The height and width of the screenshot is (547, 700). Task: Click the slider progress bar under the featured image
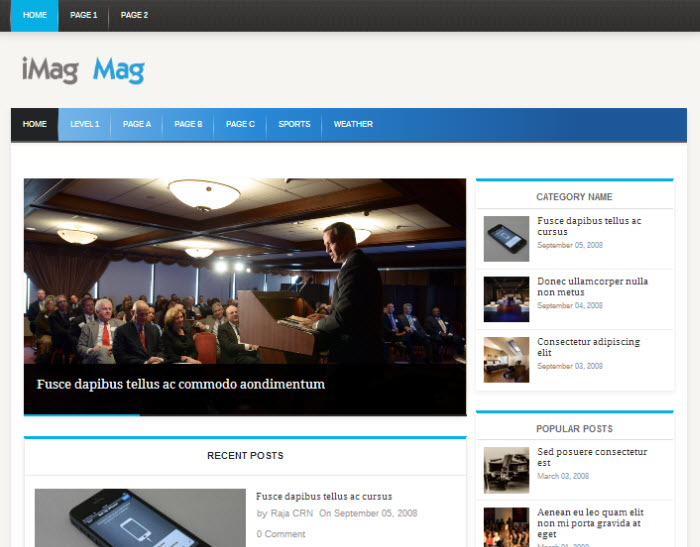point(245,415)
